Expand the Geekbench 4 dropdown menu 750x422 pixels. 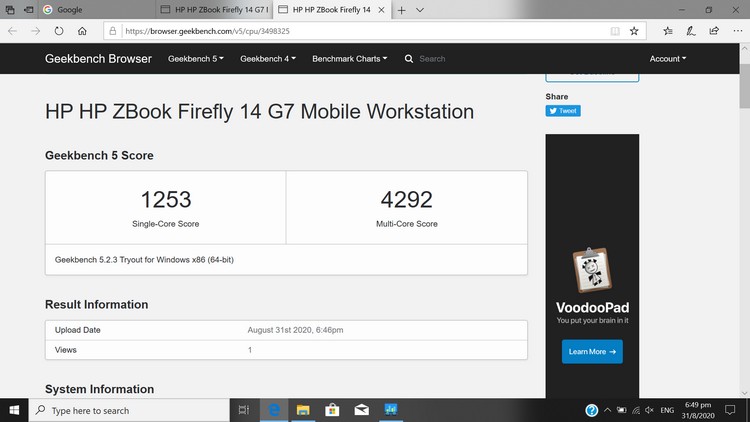(268, 59)
